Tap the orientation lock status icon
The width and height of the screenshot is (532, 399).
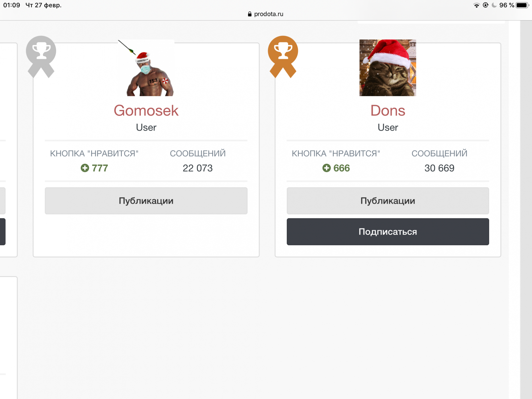[485, 5]
